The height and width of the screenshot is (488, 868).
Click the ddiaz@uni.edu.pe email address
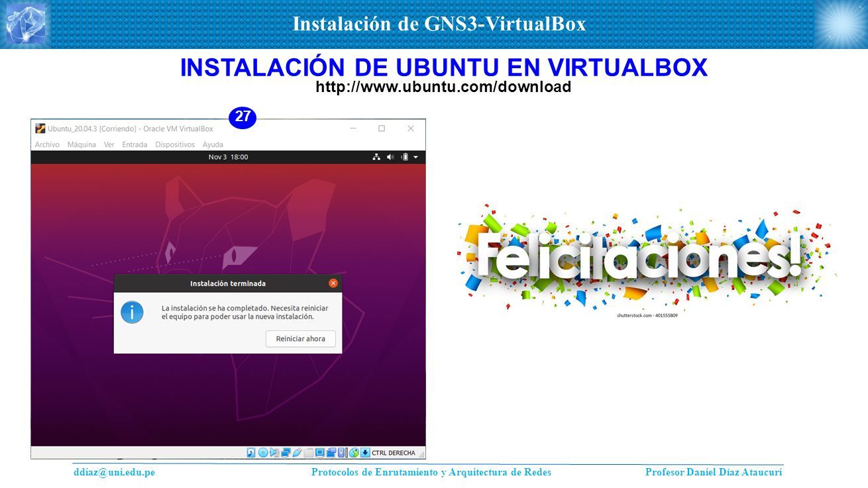(x=114, y=472)
